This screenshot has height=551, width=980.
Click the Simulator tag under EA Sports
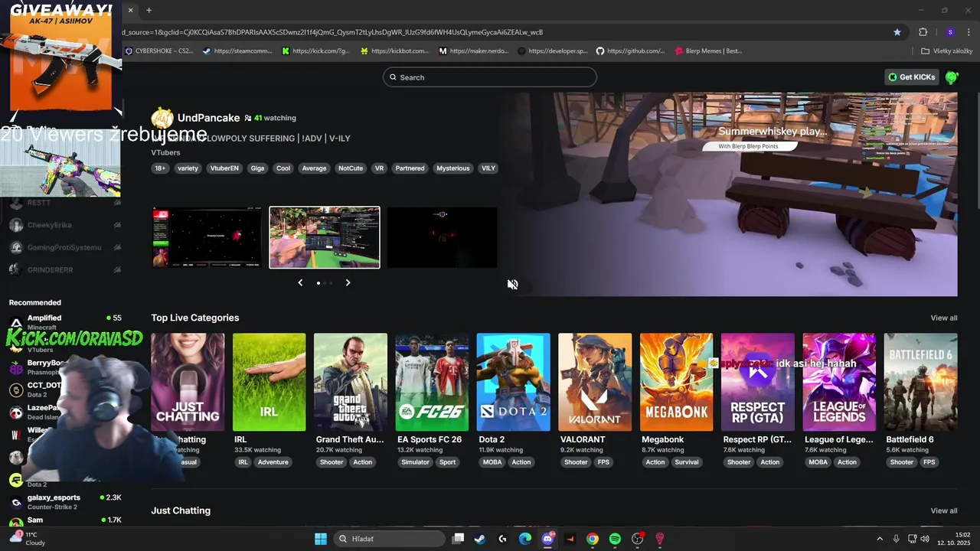click(x=416, y=462)
